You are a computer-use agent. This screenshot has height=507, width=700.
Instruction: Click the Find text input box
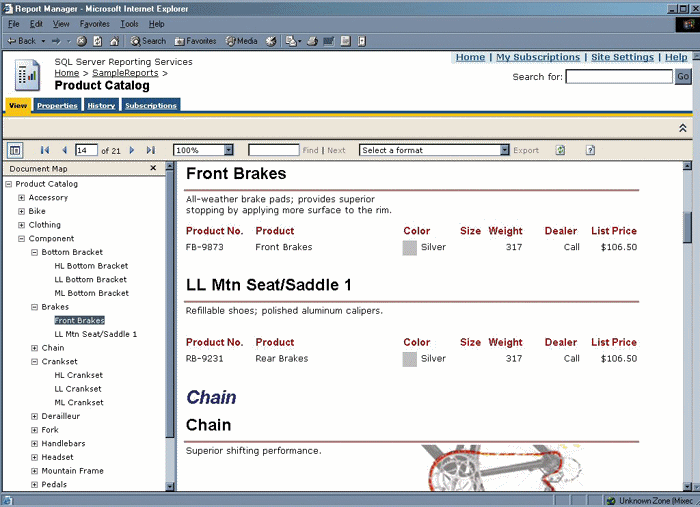[274, 150]
